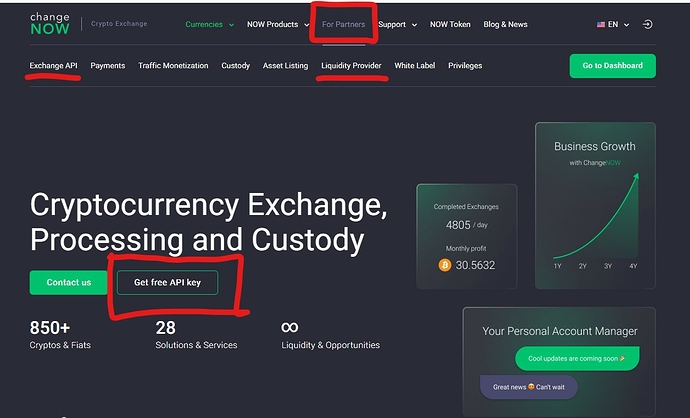Go to the Privileges tab

tap(465, 66)
